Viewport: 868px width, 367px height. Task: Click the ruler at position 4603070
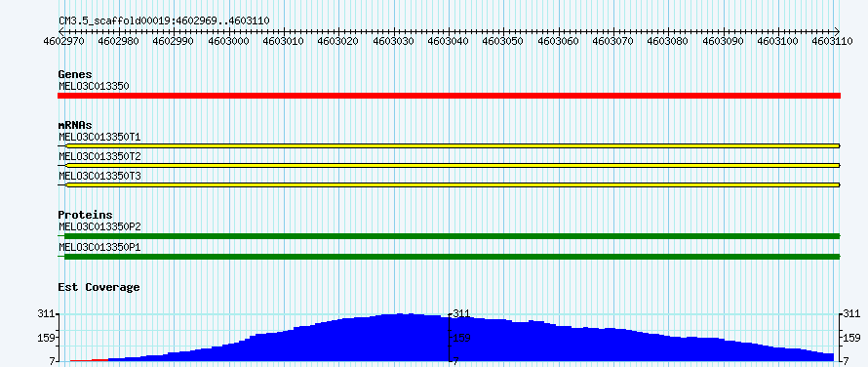[x=613, y=40]
